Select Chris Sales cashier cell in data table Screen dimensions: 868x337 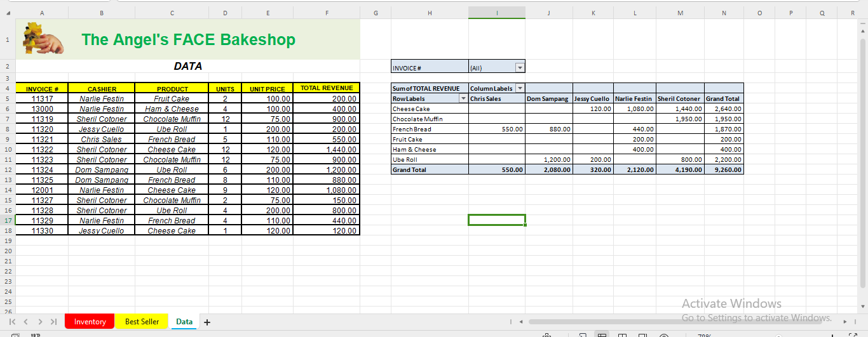[x=102, y=139]
